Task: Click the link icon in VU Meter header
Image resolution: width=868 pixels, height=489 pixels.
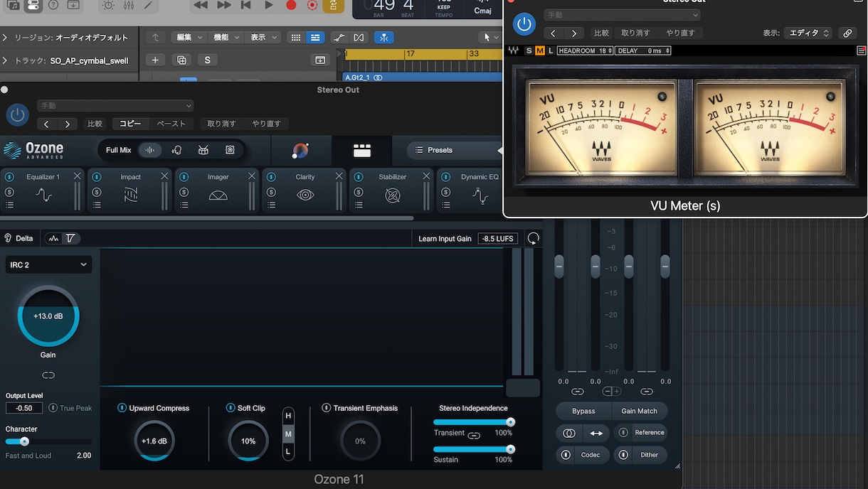Action: coord(847,33)
